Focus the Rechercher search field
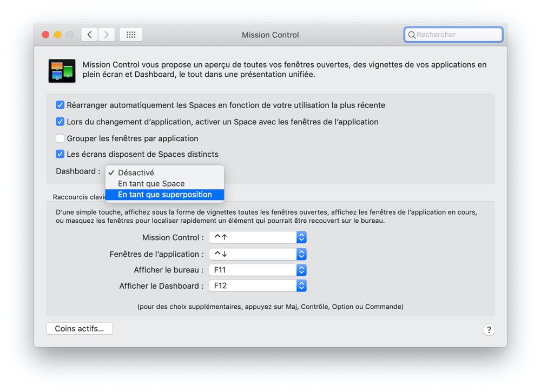The width and height of the screenshot is (541, 392). tap(453, 35)
